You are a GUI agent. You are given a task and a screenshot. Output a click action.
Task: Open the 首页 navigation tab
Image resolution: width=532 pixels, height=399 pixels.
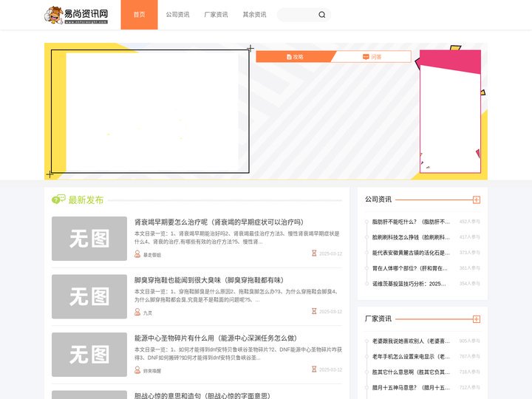point(139,15)
